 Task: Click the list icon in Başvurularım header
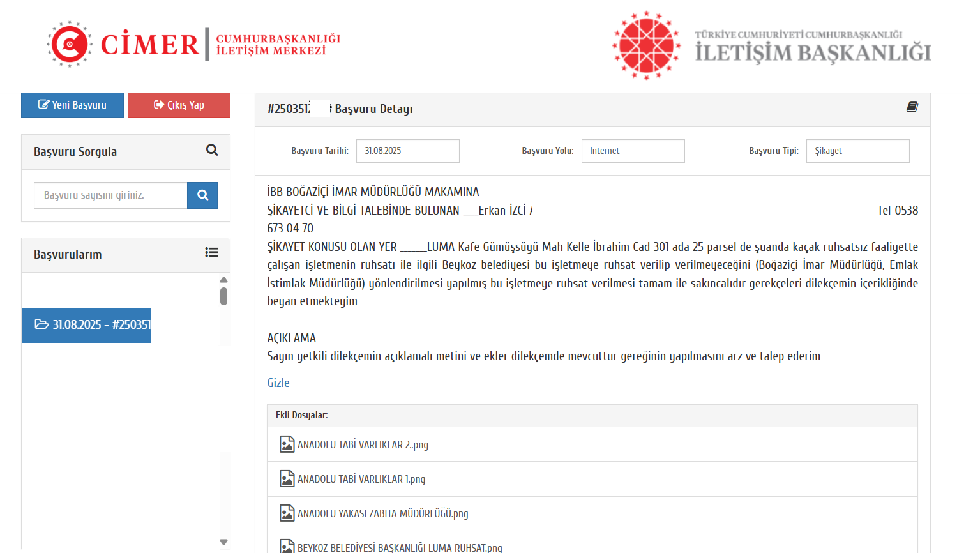coord(211,252)
